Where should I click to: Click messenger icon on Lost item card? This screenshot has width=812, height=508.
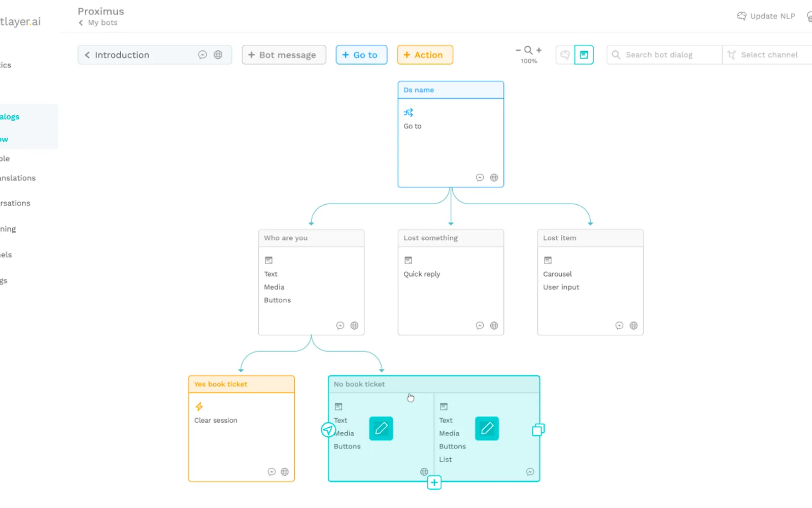pyautogui.click(x=619, y=326)
